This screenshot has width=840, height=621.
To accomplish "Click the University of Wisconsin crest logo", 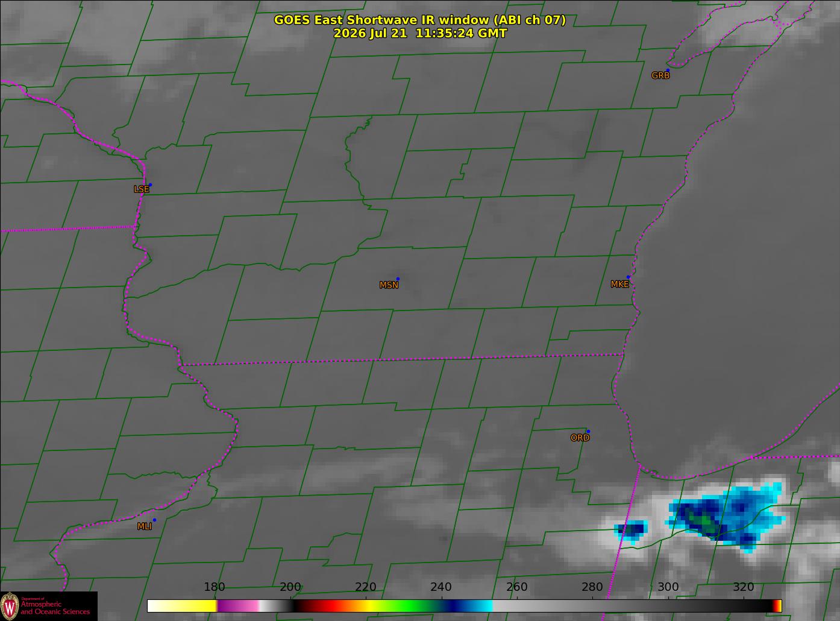I will [10, 605].
